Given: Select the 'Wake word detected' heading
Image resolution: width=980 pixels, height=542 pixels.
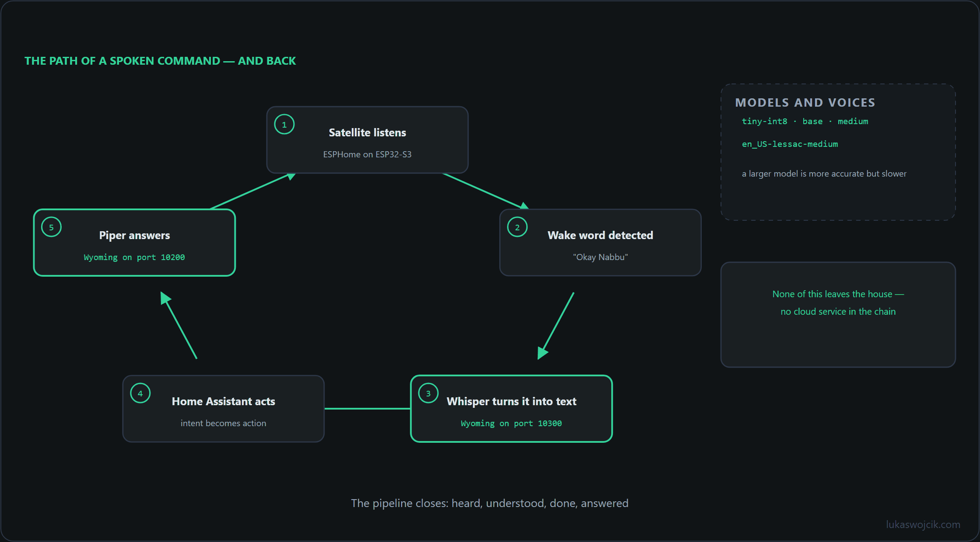Looking at the screenshot, I should point(600,235).
